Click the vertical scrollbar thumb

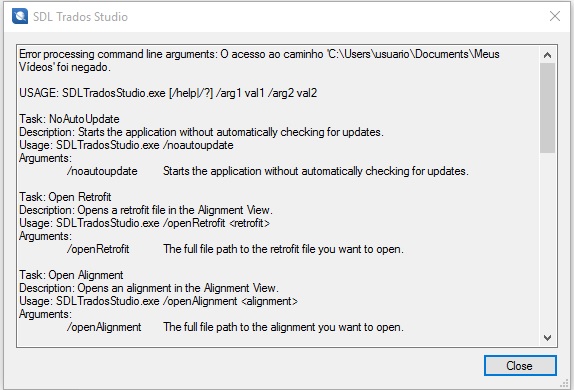[x=547, y=108]
